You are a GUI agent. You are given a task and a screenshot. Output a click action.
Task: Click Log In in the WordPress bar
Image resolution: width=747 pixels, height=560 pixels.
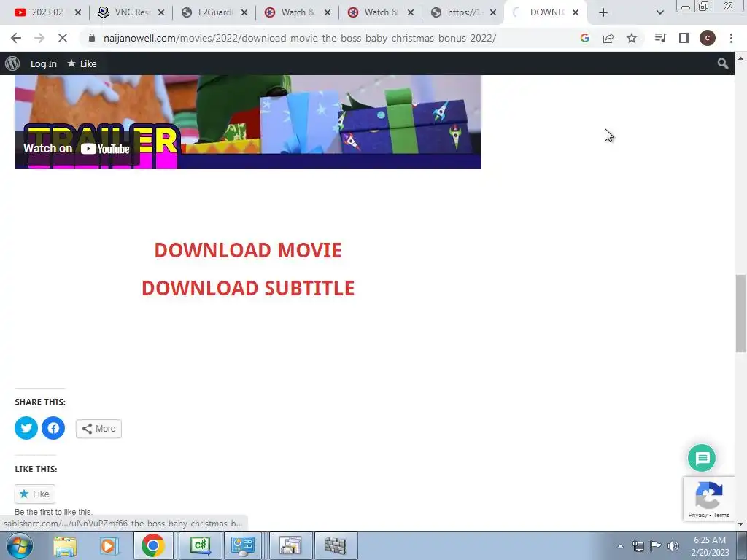point(43,63)
